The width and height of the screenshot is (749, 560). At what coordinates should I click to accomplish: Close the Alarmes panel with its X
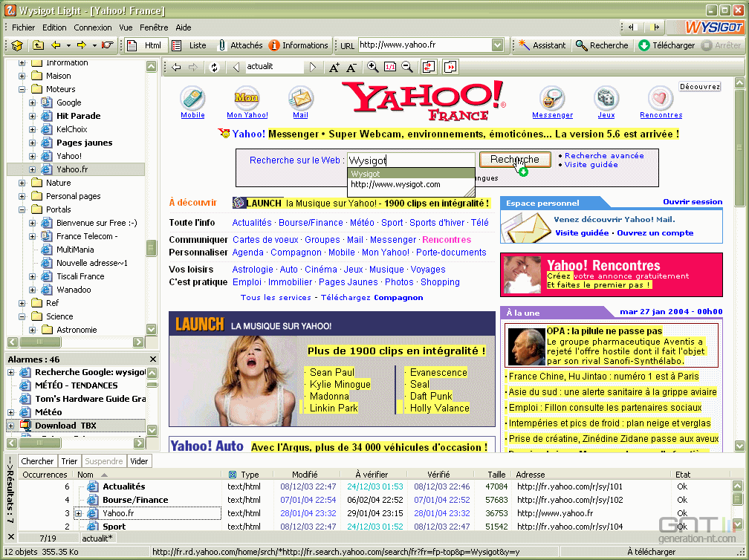pos(153,359)
